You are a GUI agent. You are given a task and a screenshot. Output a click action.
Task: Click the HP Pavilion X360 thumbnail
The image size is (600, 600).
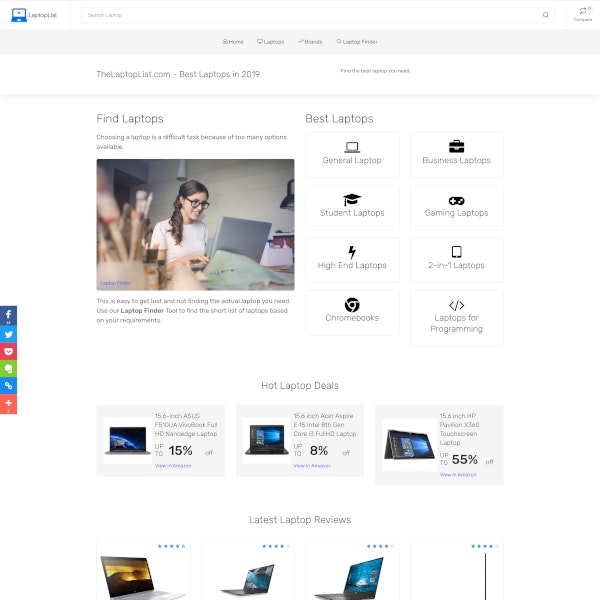click(409, 445)
